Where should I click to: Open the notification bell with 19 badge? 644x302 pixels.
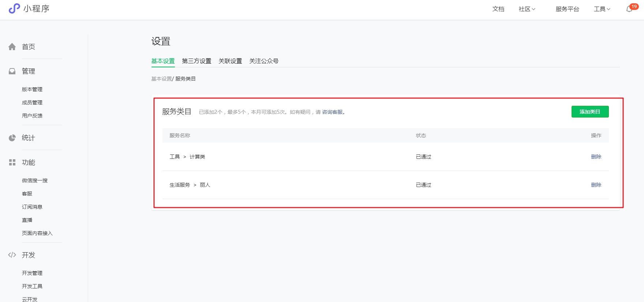coord(632,8)
